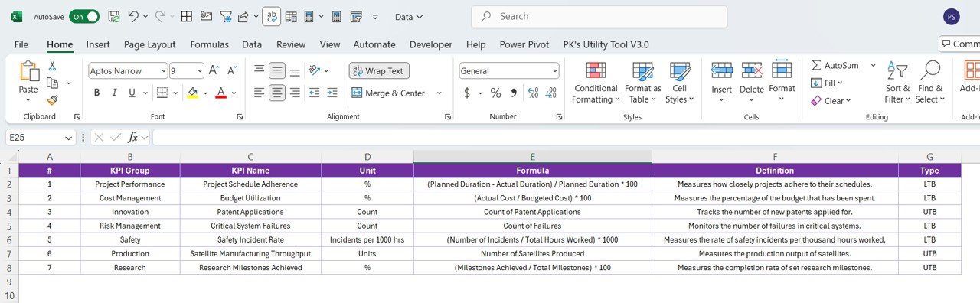Screen dimensions: 980x303
Task: Switch to the Power Pivot tab
Action: [x=524, y=44]
